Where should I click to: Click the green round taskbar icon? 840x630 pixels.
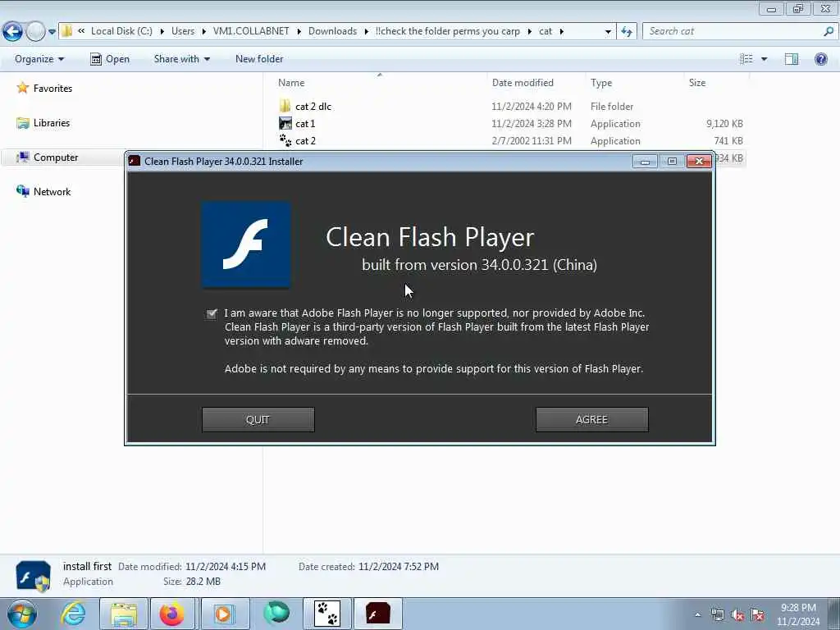coord(276,613)
